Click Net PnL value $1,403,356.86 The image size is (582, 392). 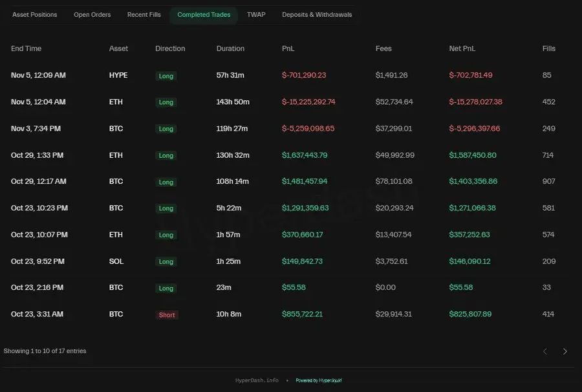coord(473,182)
